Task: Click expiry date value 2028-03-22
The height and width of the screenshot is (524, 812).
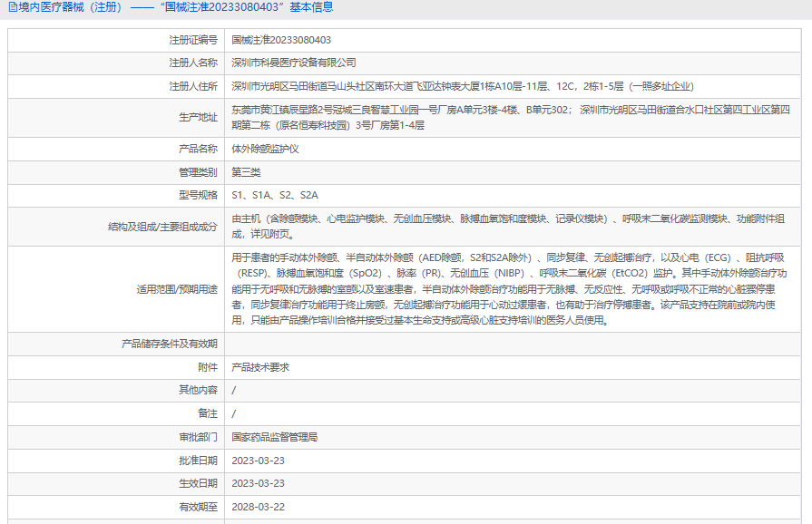Action: (258, 507)
